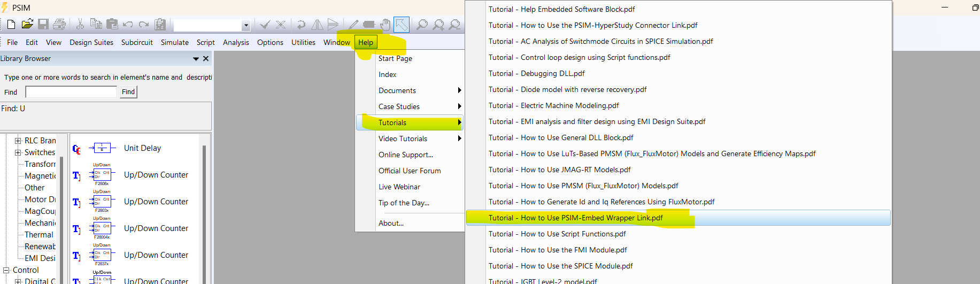Zoom out with the minus magnifier
980x284 pixels.
[x=454, y=25]
